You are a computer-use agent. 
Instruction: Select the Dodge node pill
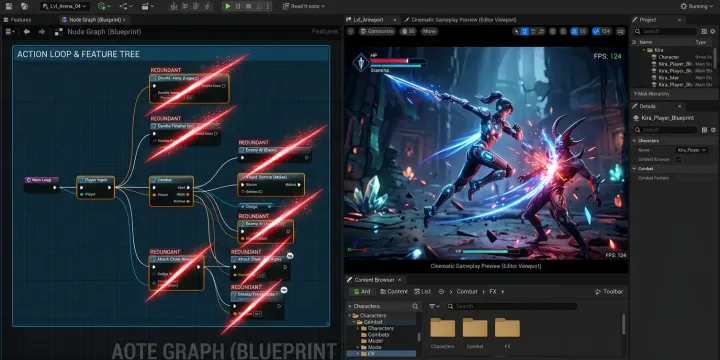(x=256, y=207)
